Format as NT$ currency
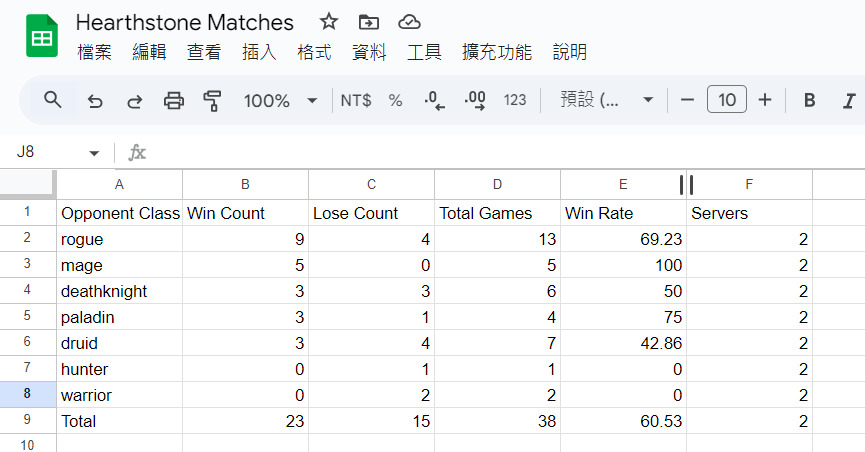865x452 pixels. (356, 100)
